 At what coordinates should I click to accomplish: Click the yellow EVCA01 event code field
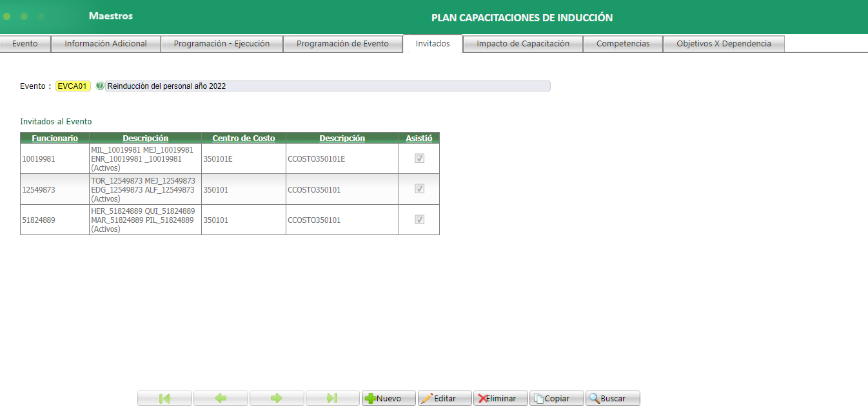pos(73,84)
